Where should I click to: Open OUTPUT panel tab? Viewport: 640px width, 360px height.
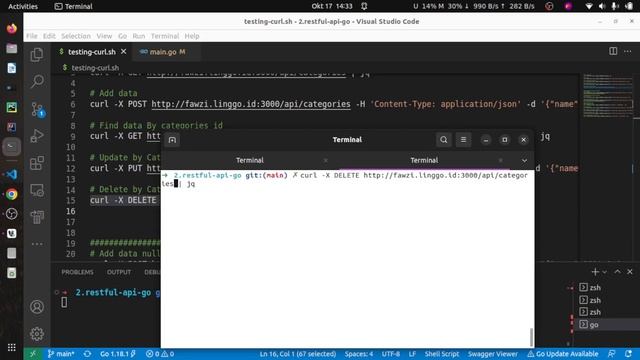[x=119, y=272]
